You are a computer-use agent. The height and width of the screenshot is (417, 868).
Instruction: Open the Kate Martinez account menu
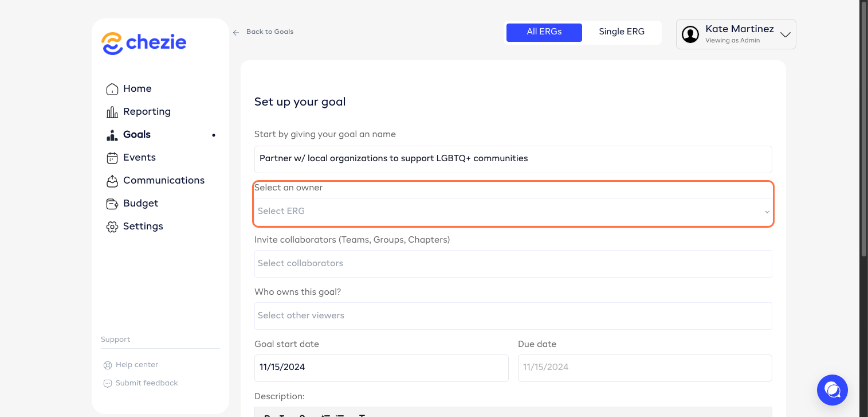click(736, 34)
